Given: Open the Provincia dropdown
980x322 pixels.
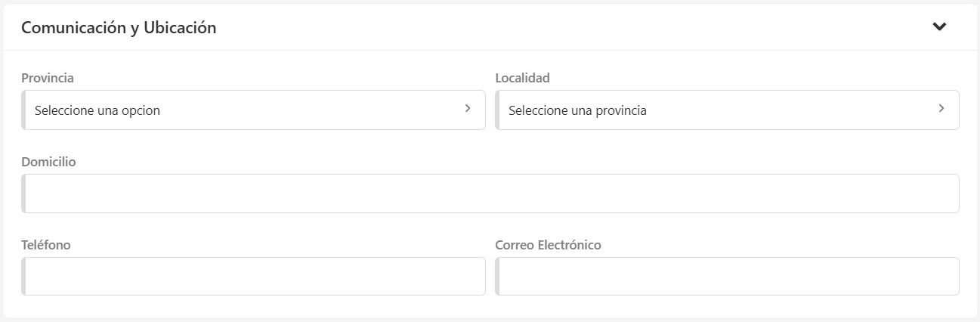Looking at the screenshot, I should [253, 110].
